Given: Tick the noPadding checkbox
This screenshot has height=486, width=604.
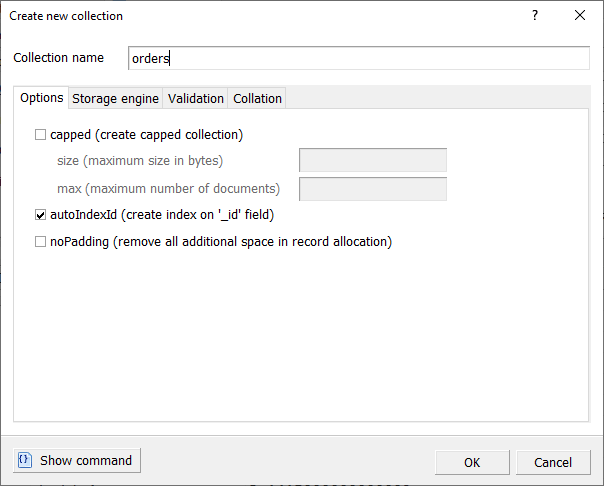Looking at the screenshot, I should [x=41, y=241].
